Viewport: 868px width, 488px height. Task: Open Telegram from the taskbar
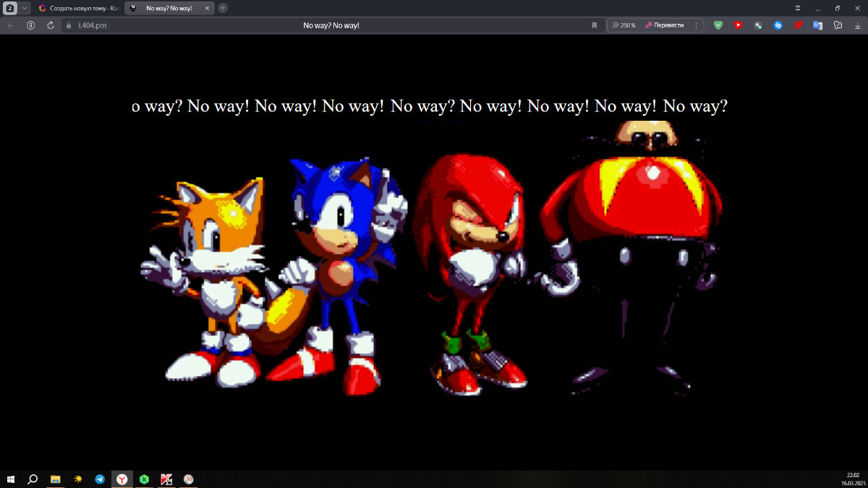(x=100, y=479)
